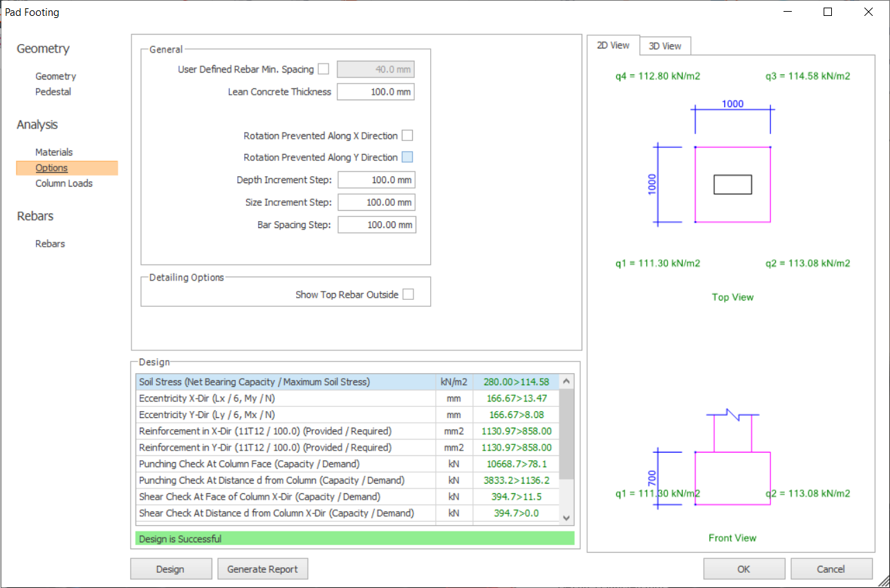
Task: Select the 2D View tab
Action: click(x=613, y=46)
